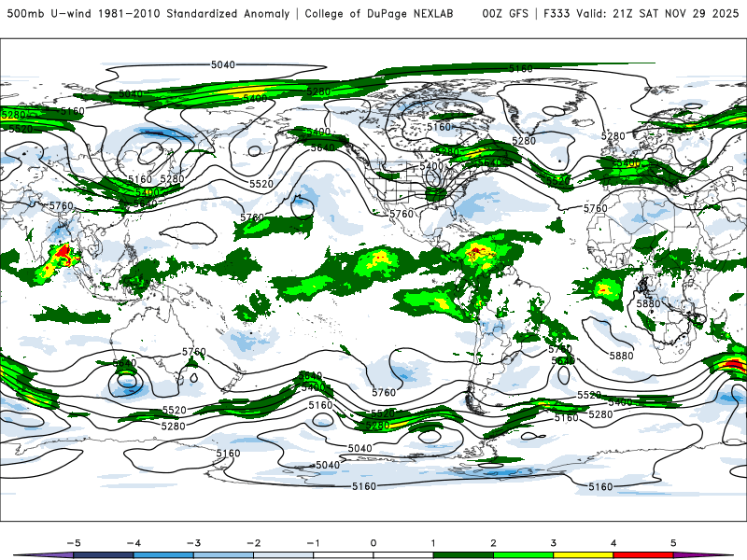Select the light blue -3 to -2 colorbar segment
The width and height of the screenshot is (747, 560).
tap(223, 555)
